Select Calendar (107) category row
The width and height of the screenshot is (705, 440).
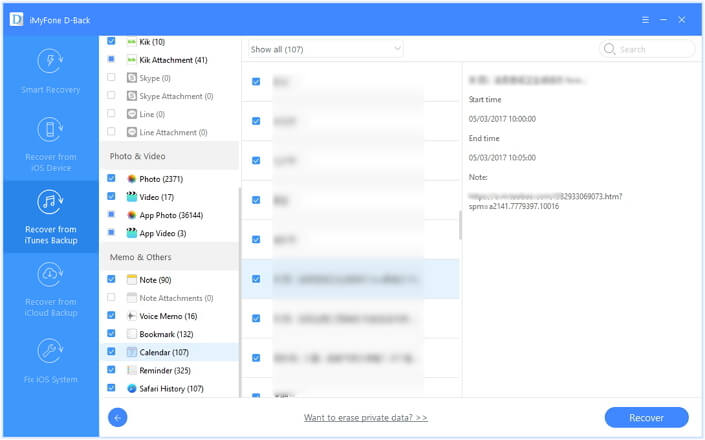coord(170,352)
